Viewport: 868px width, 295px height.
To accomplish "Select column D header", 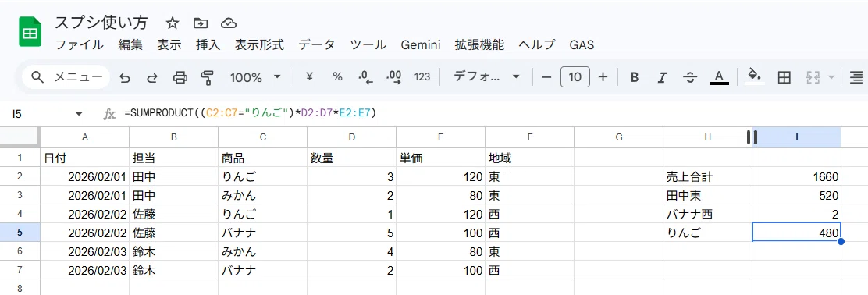I will tap(351, 137).
